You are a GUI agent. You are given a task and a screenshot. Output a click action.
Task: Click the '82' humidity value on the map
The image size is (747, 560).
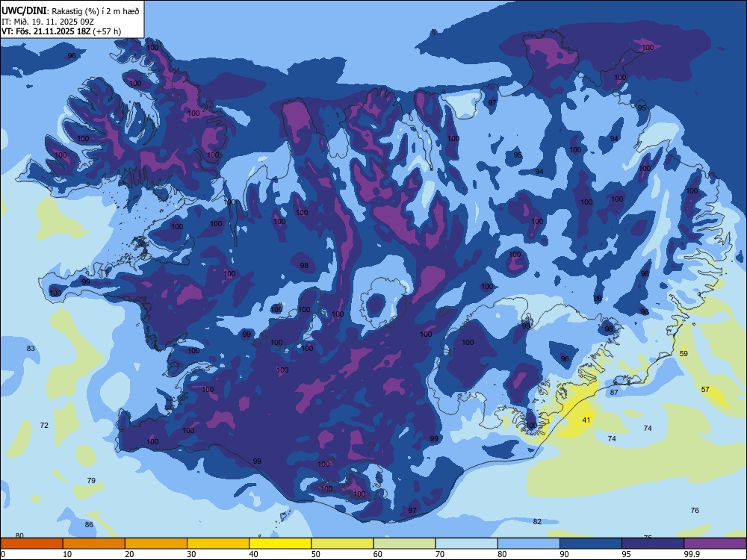(537, 522)
